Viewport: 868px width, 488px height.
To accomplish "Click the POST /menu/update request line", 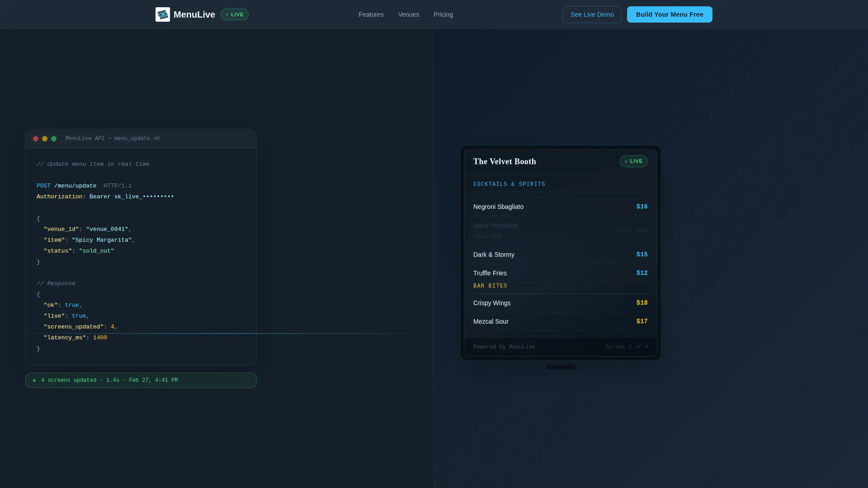I will (x=84, y=186).
